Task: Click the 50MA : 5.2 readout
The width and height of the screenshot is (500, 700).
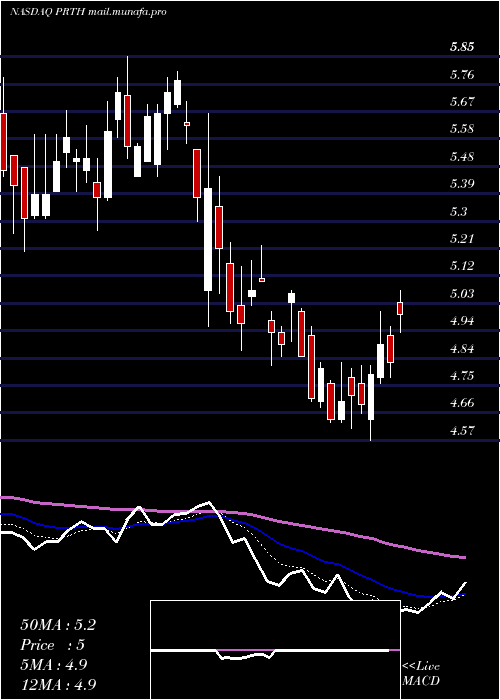Action: click(x=58, y=625)
